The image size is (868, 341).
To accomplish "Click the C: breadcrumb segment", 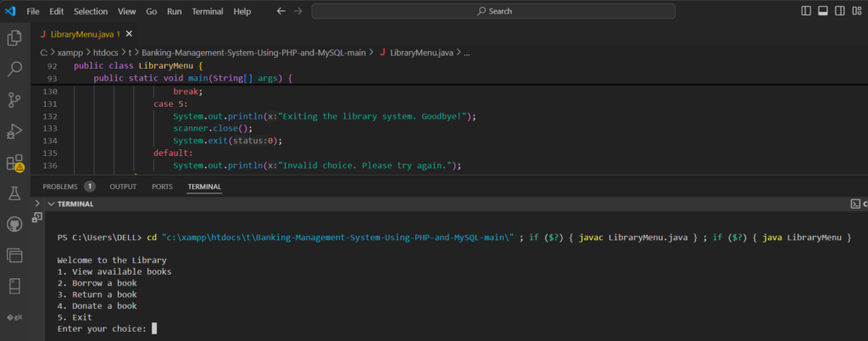I will coord(44,53).
